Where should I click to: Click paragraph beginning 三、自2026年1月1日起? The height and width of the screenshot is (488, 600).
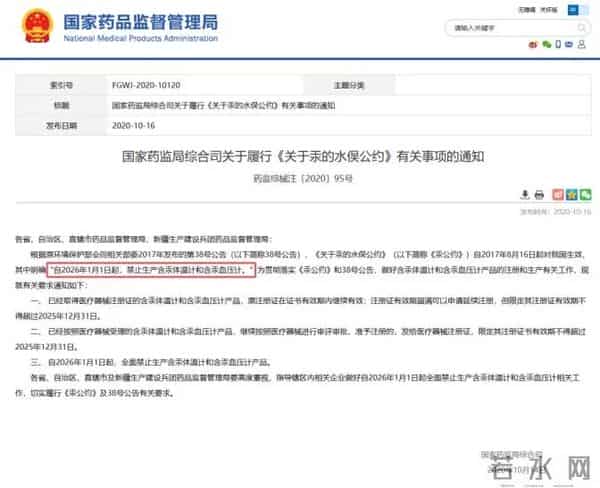(x=151, y=362)
